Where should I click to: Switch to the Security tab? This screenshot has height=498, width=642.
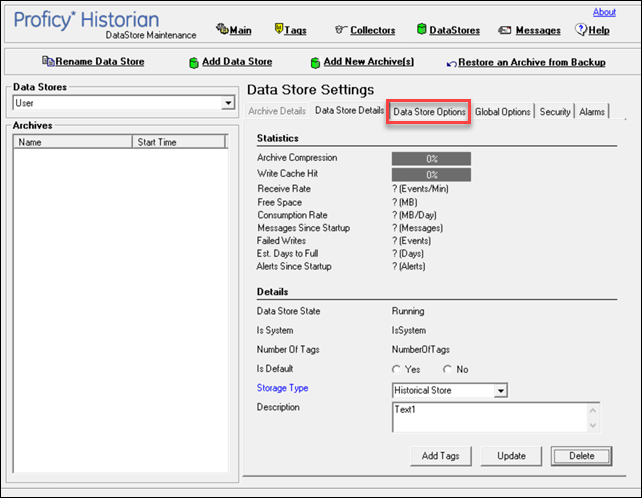tap(555, 112)
